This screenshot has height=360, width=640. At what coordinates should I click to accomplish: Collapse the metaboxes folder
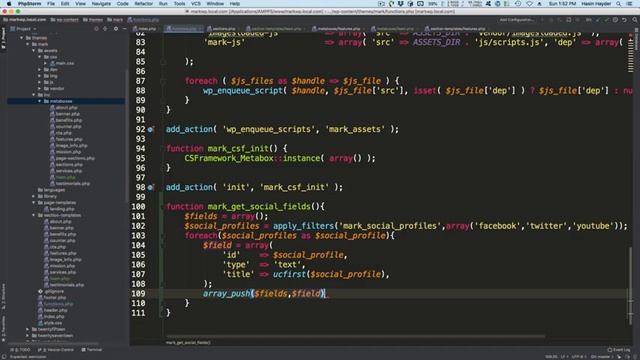click(40, 101)
